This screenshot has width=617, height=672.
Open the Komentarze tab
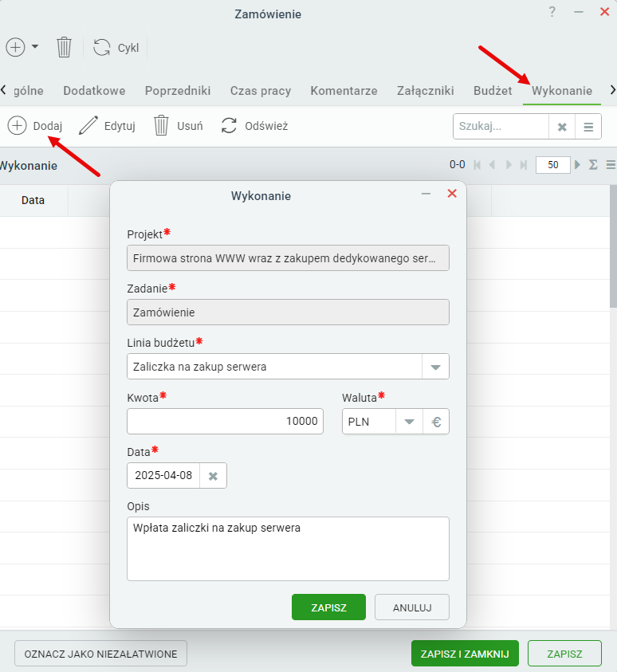pos(344,91)
